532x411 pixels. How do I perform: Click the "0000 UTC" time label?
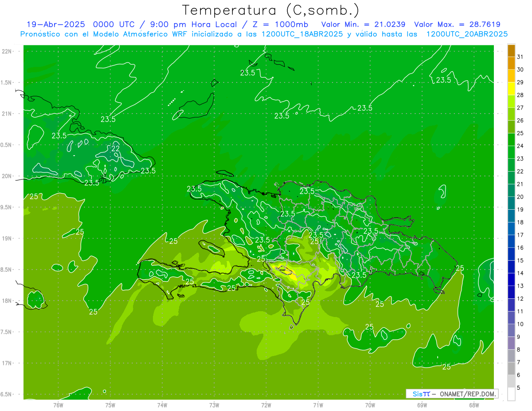click(x=115, y=24)
